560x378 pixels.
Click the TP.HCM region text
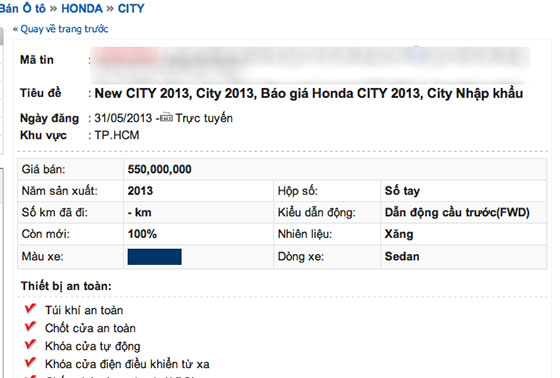117,135
